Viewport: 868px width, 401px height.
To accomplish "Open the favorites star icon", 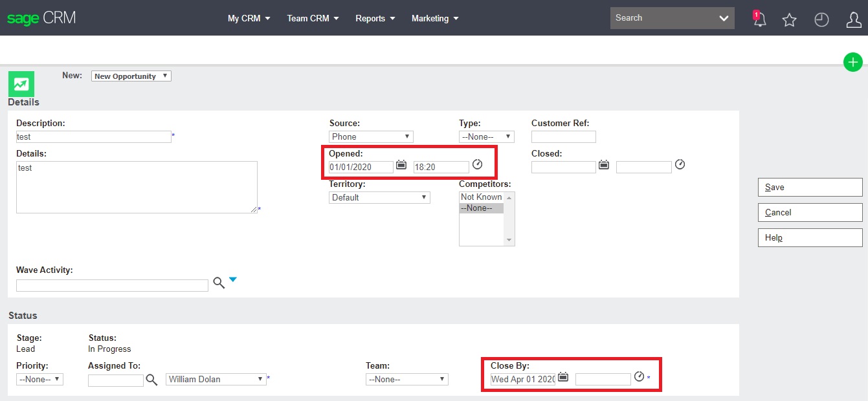I will [789, 20].
